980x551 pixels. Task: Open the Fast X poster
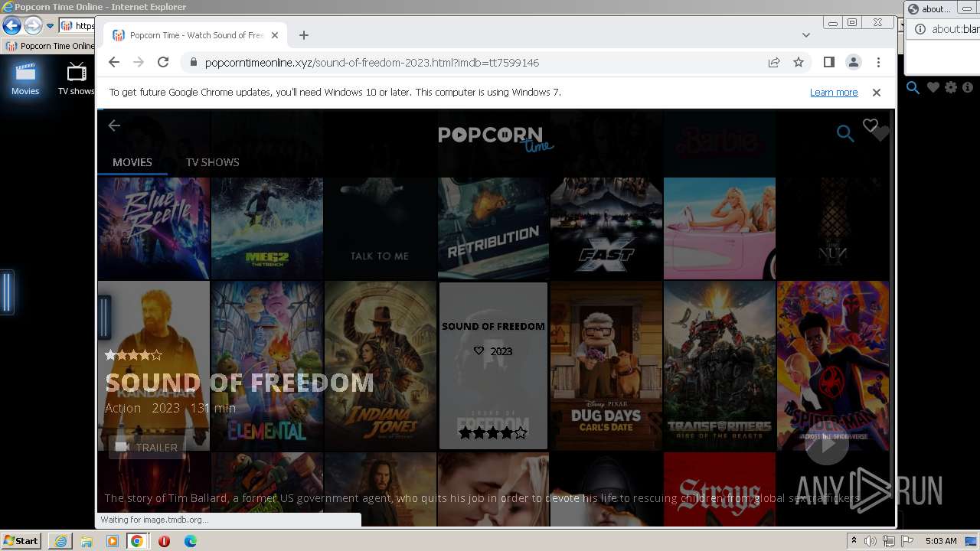click(606, 228)
